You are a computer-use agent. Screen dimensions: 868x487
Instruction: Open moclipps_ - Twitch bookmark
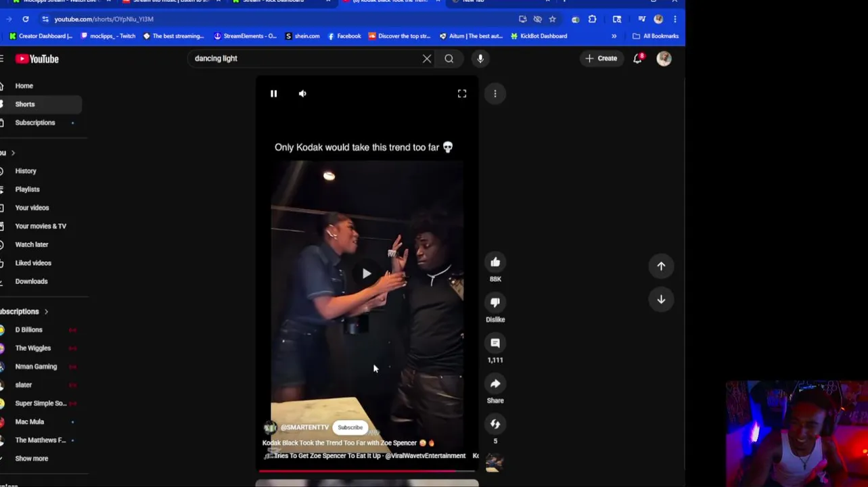[x=108, y=36]
